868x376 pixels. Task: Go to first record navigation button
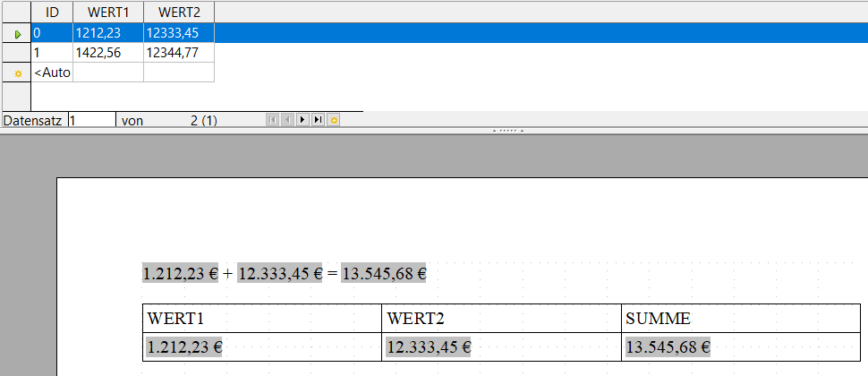tap(272, 120)
